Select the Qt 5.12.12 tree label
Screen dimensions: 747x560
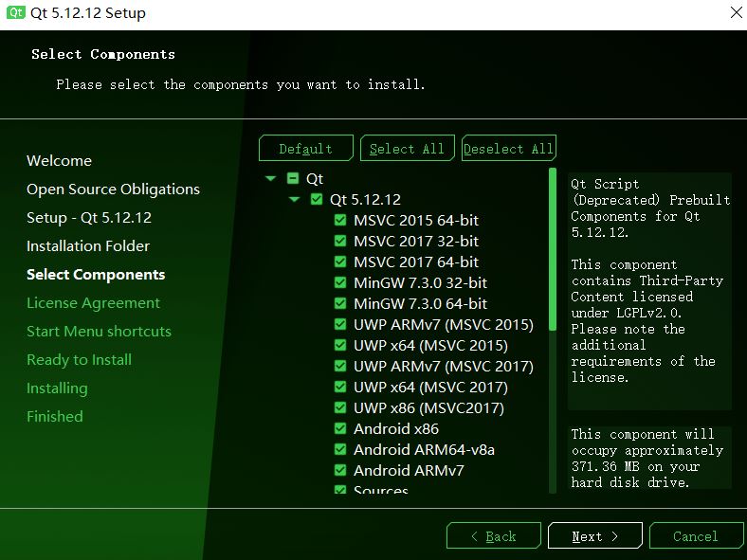365,200
